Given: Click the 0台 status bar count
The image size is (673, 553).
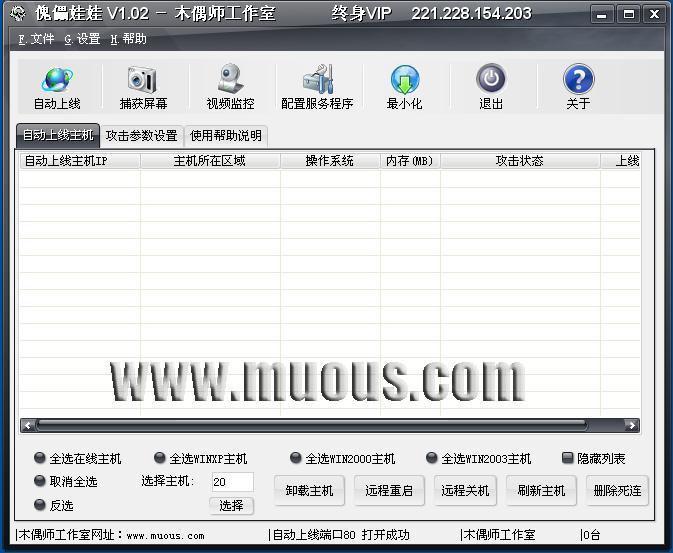Looking at the screenshot, I should pos(591,535).
